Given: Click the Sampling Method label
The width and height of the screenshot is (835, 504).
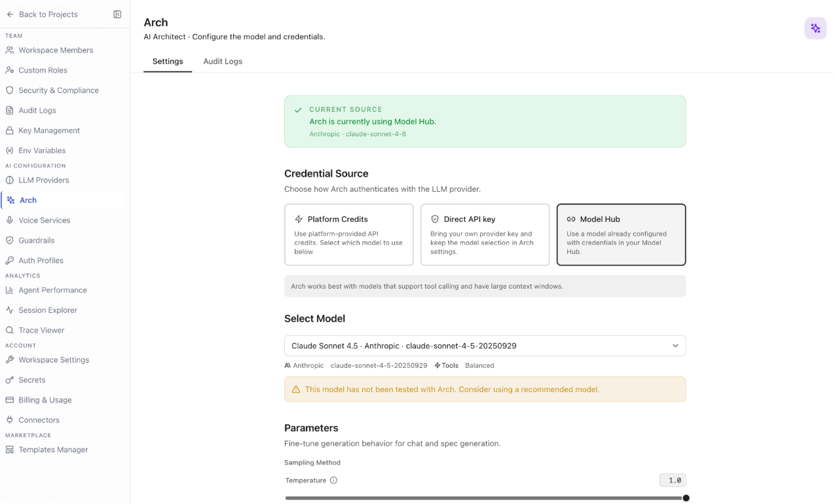Looking at the screenshot, I should (312, 463).
